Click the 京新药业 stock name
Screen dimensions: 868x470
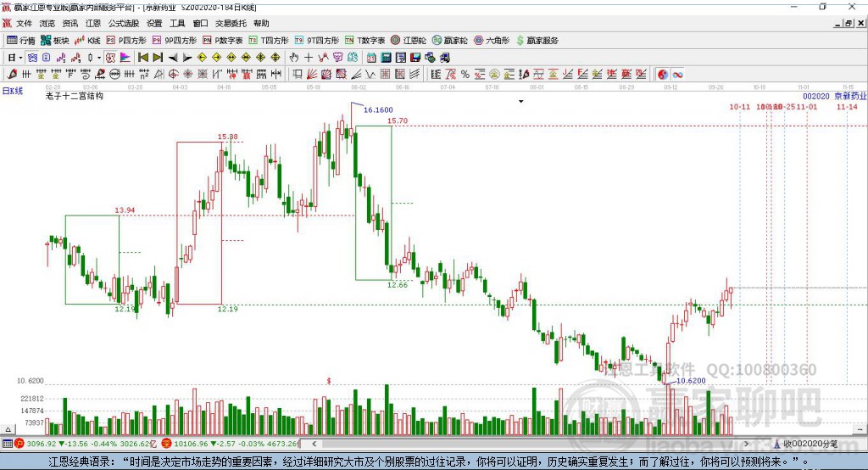[850, 97]
